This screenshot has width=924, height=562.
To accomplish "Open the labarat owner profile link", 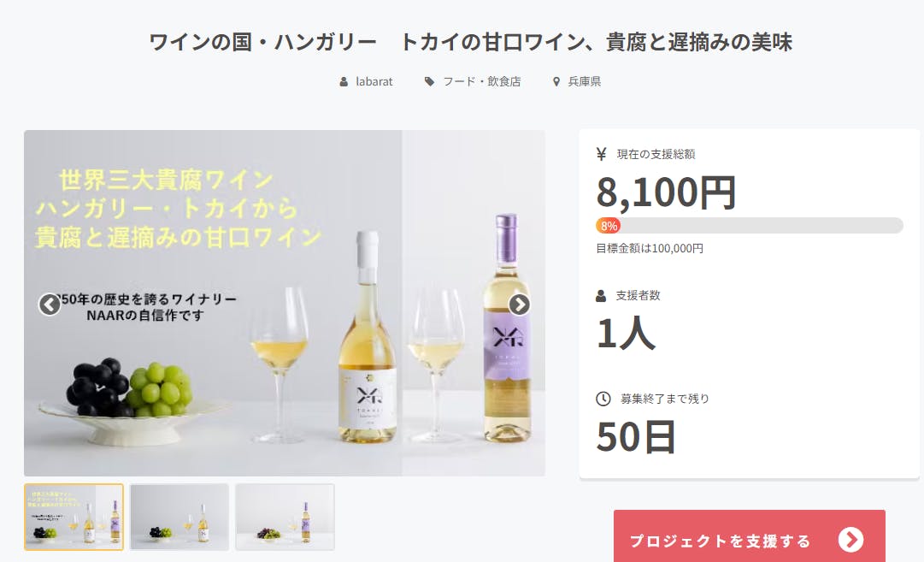I will coord(374,82).
